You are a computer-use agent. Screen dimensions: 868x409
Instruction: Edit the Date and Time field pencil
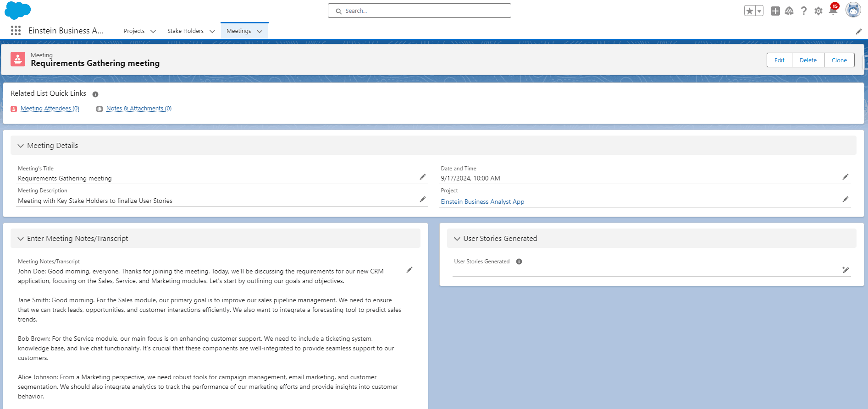pyautogui.click(x=846, y=177)
